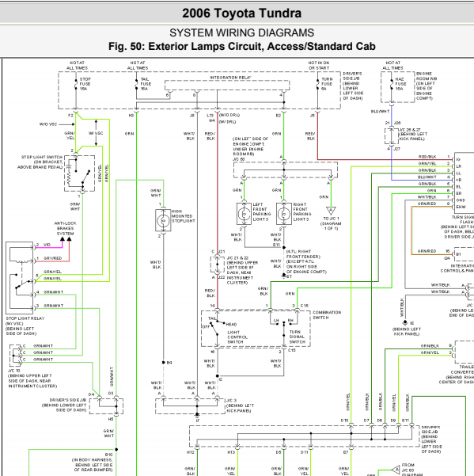This screenshot has height=476, width=474.
Task: Click the 'HOT IN ON OR START' label
Action: tap(319, 65)
